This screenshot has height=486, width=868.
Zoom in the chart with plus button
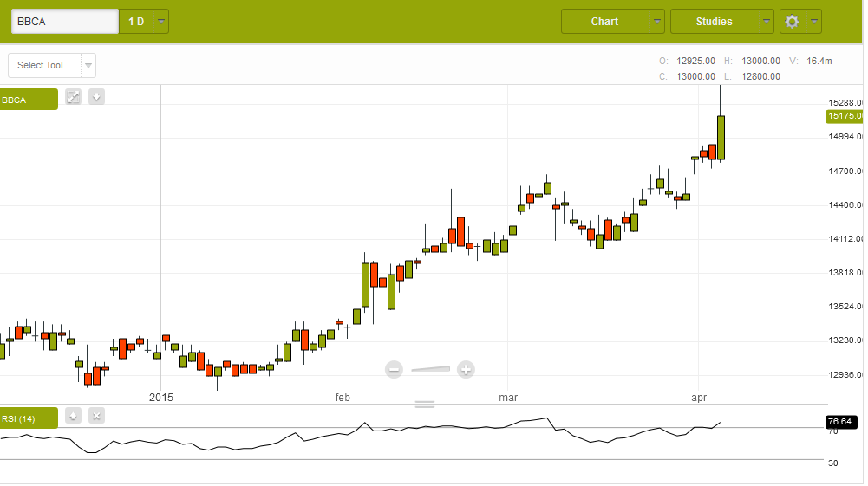point(466,370)
